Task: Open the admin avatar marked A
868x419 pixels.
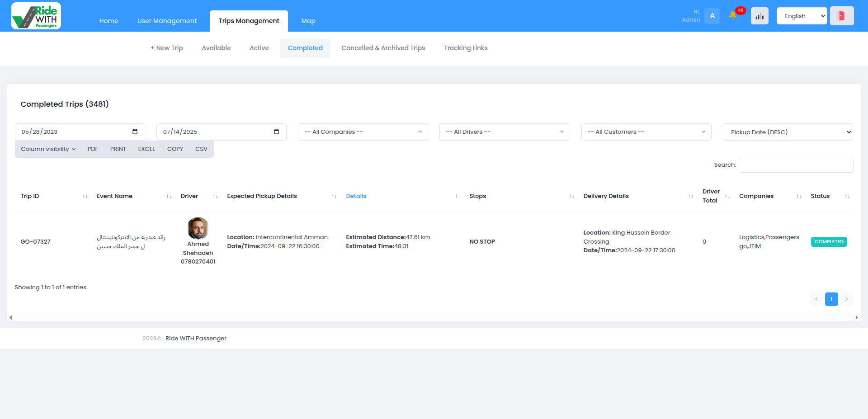Action: (x=712, y=15)
